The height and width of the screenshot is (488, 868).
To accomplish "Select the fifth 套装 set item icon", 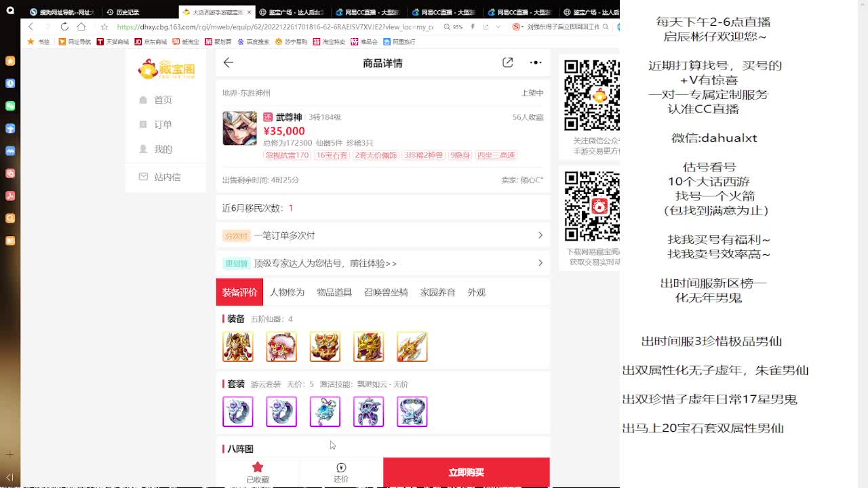I will [412, 411].
